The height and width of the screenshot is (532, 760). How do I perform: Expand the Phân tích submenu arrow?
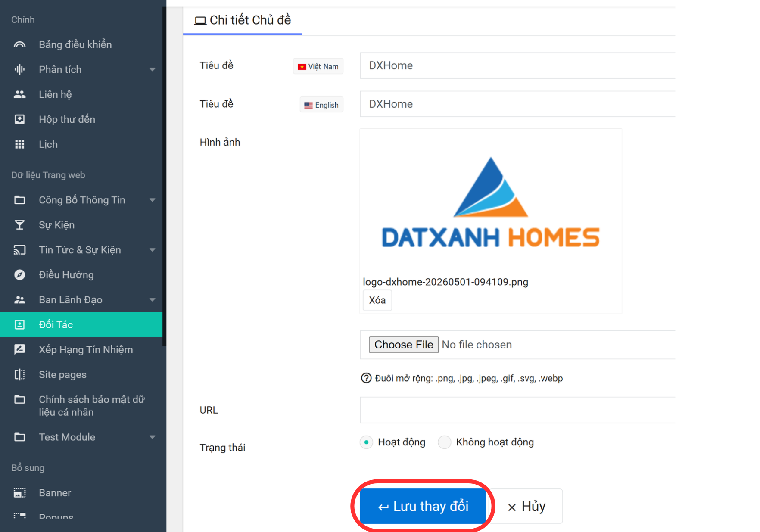(152, 69)
